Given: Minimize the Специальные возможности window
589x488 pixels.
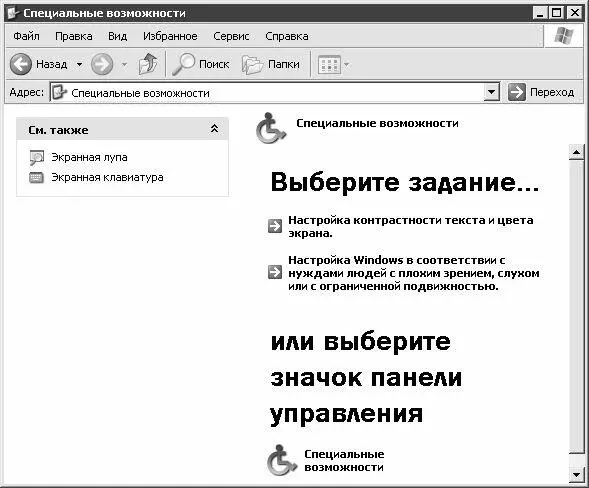Looking at the screenshot, I should [x=539, y=13].
